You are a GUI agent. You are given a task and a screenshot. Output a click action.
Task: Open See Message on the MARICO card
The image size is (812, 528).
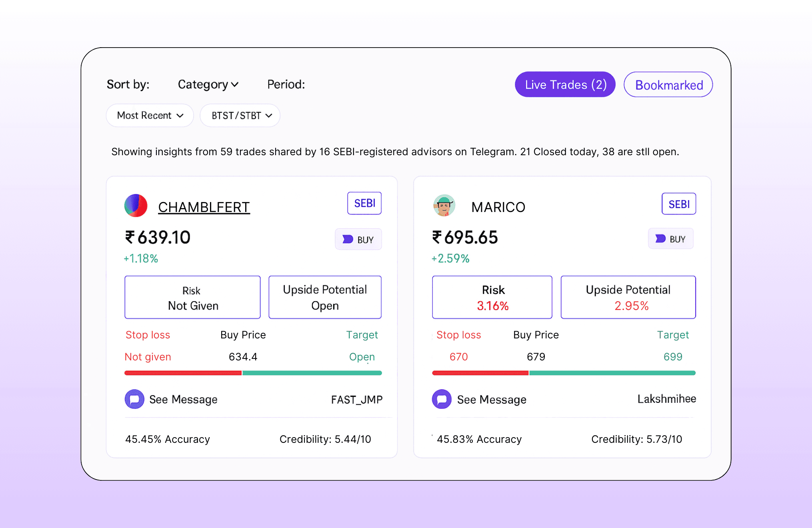click(492, 400)
